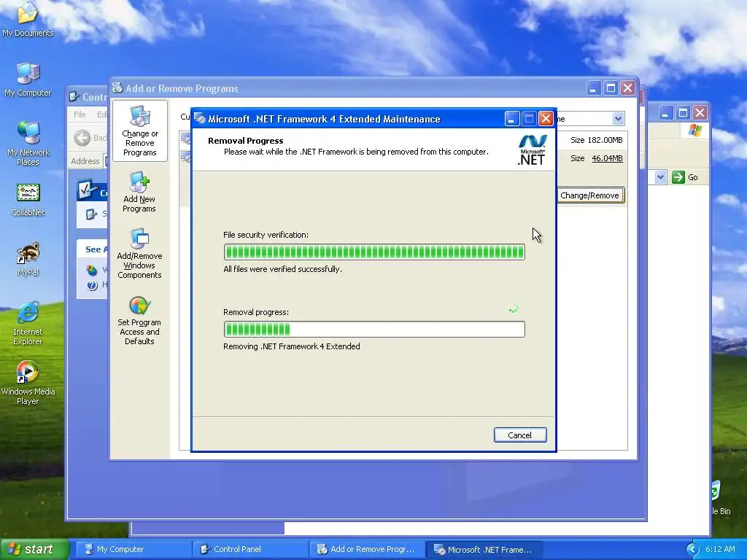Maximize the Add or Remove Programs window

(x=611, y=88)
